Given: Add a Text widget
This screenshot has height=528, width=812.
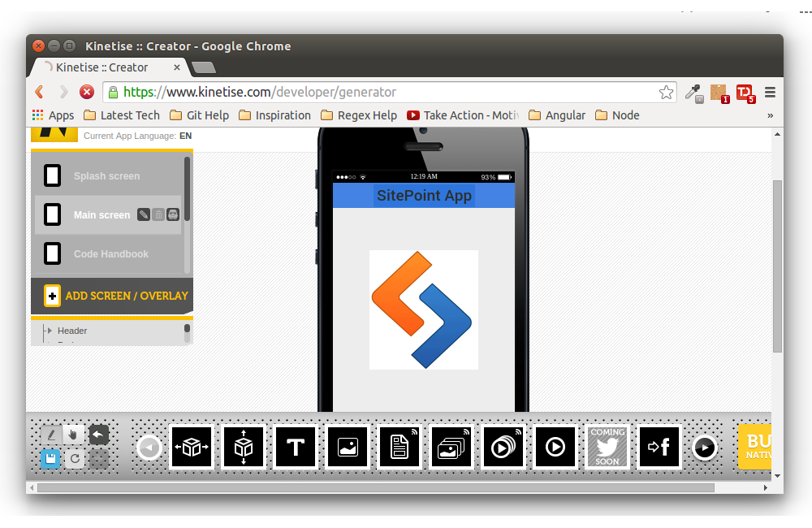Looking at the screenshot, I should tap(296, 448).
